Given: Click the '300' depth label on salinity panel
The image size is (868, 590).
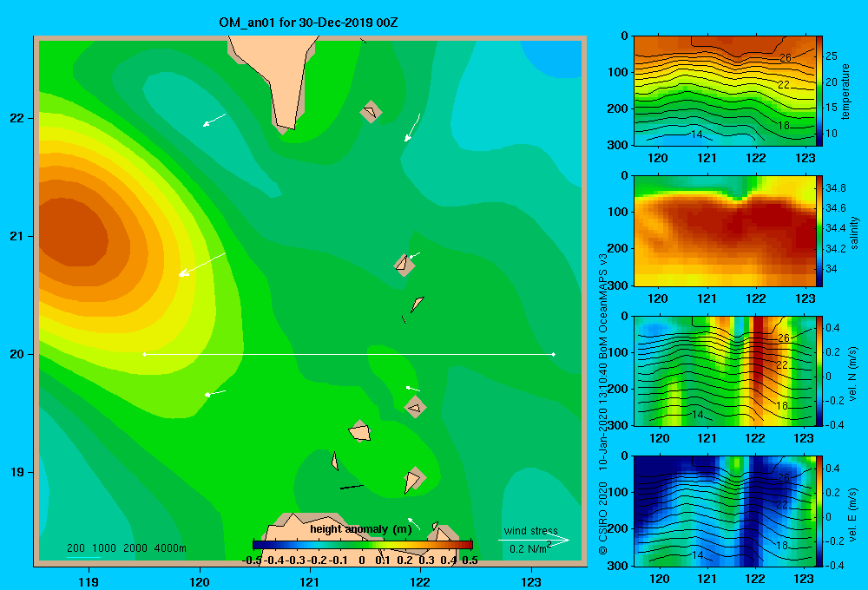Looking at the screenshot, I should pos(618,285).
